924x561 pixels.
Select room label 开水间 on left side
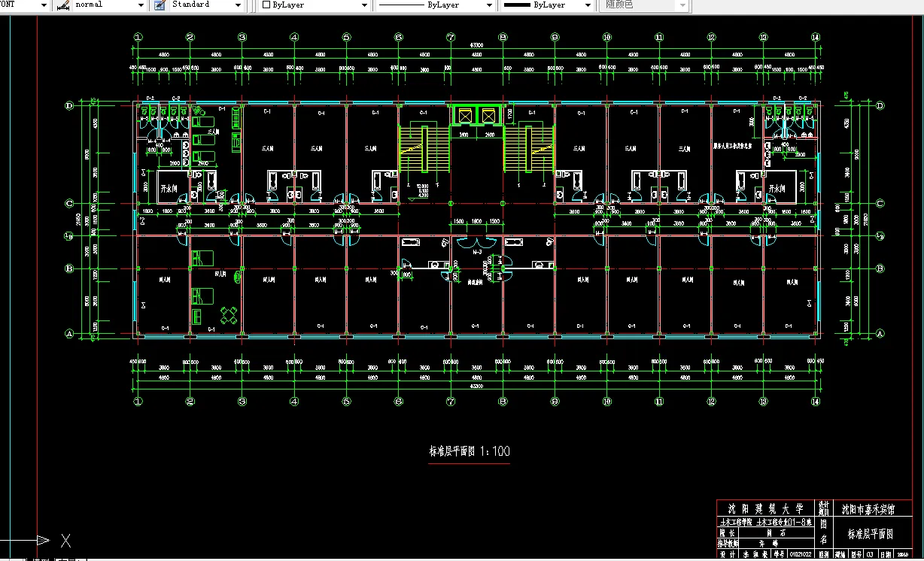[x=169, y=188]
